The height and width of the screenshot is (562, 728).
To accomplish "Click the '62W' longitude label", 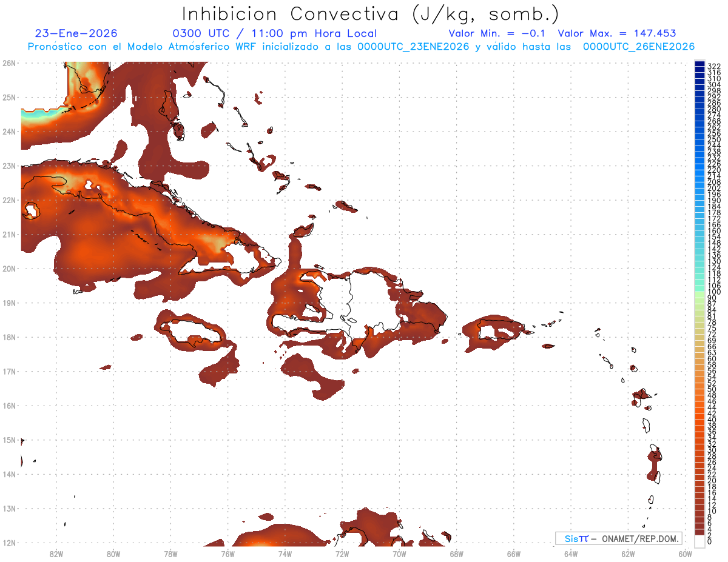I will click(x=629, y=554).
